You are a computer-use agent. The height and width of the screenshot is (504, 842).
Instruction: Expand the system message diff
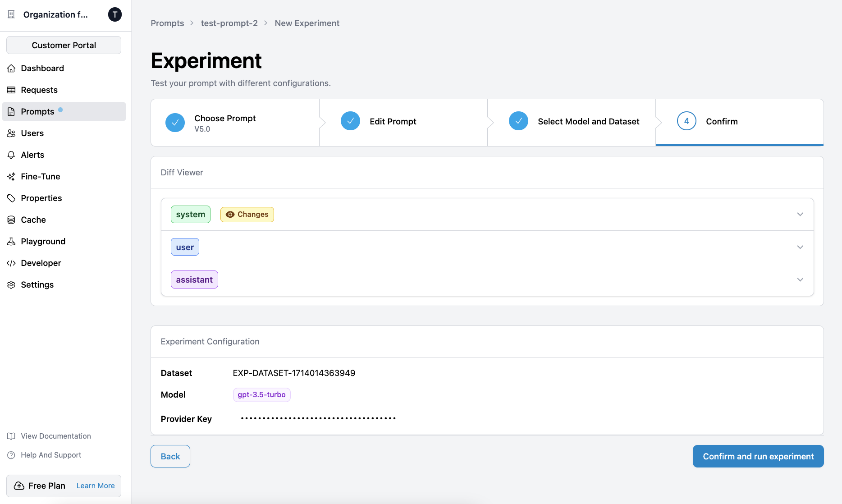tap(800, 214)
